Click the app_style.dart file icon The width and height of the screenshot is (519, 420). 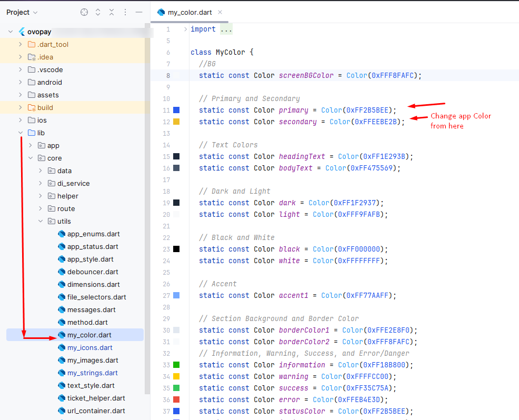click(62, 259)
